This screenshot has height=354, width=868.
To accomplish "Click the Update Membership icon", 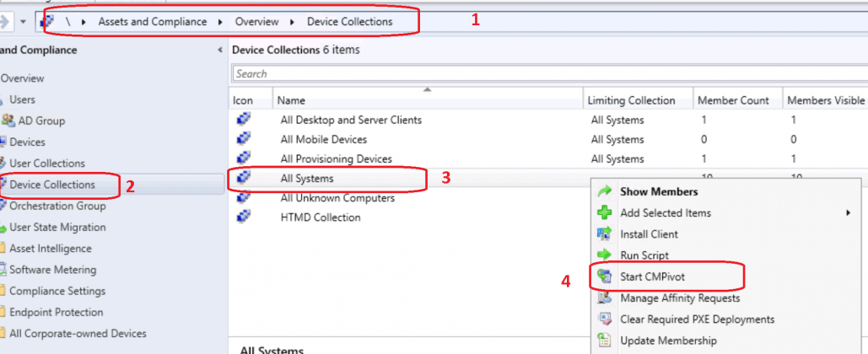I will coord(604,341).
